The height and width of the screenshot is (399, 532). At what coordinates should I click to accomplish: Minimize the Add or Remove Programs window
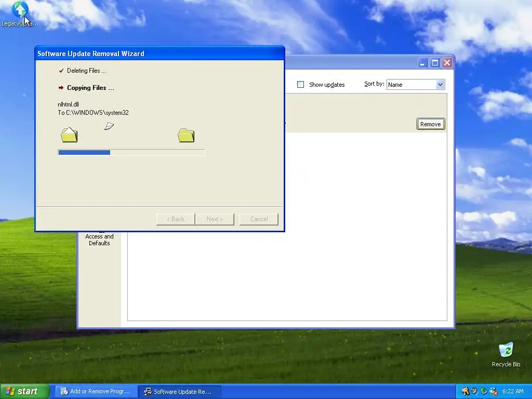coord(423,63)
